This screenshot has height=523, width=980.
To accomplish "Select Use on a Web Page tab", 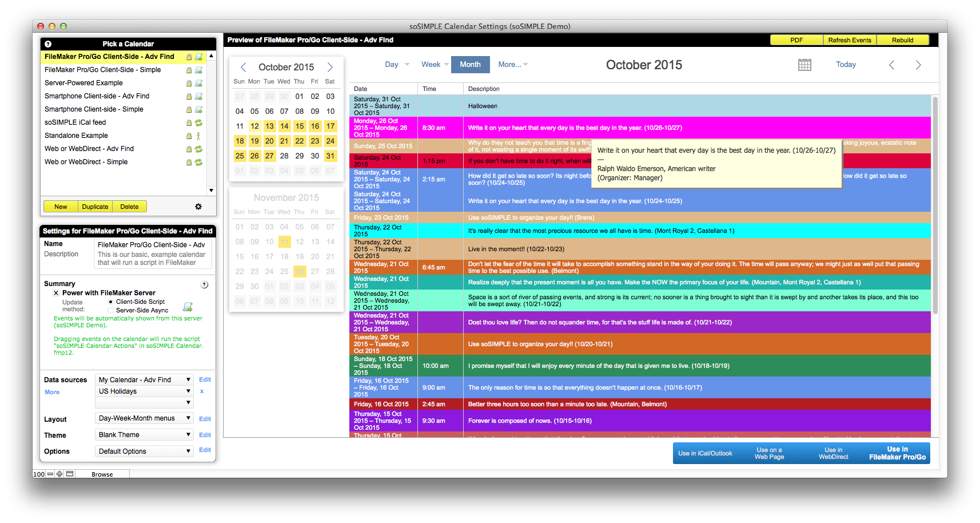I will (769, 453).
